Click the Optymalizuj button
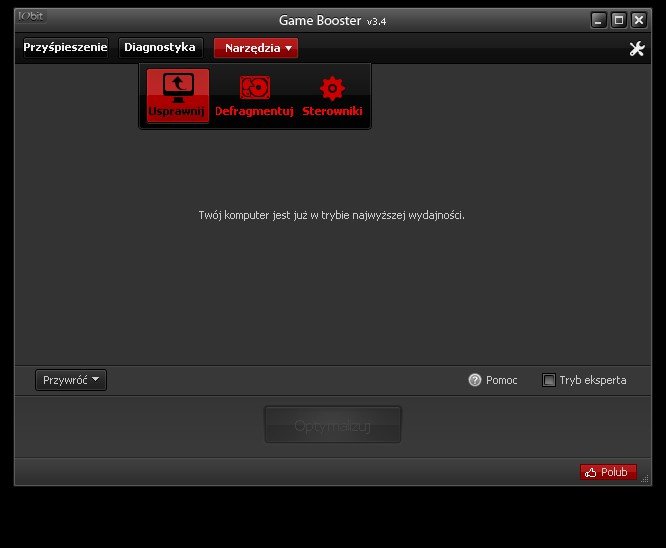 333,425
